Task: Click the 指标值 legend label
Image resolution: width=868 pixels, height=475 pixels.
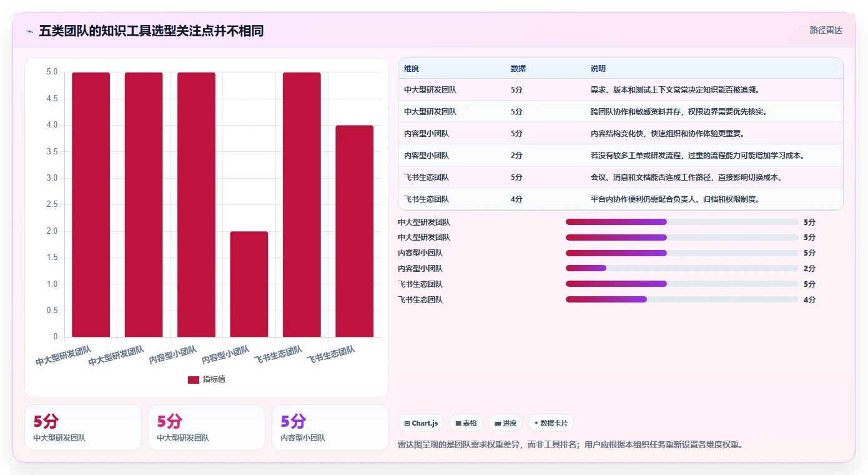Action: click(x=214, y=379)
